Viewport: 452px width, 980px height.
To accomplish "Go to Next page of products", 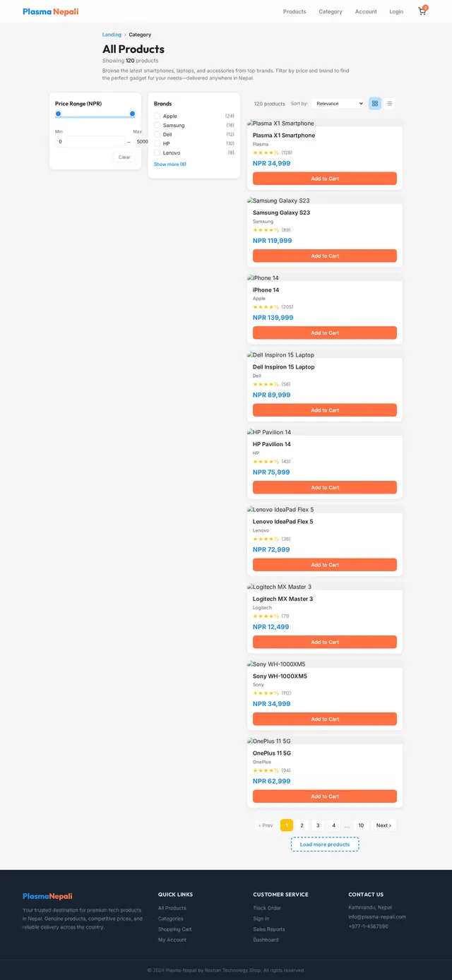I will tap(383, 825).
